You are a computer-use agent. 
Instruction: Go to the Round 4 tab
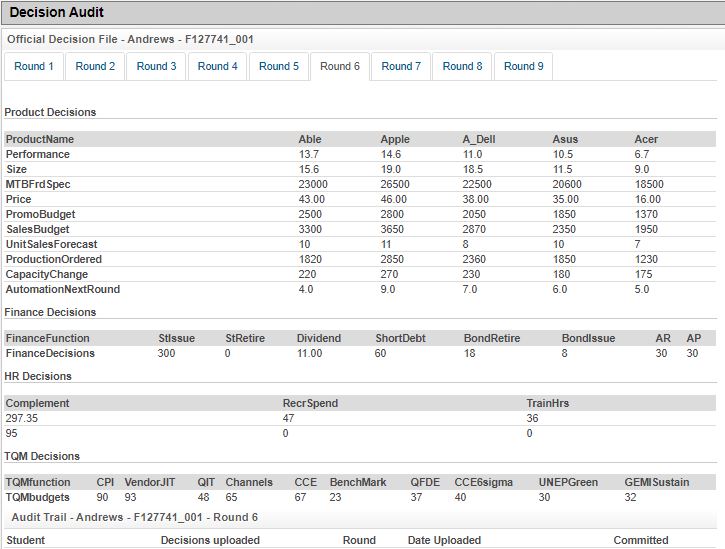[218, 67]
